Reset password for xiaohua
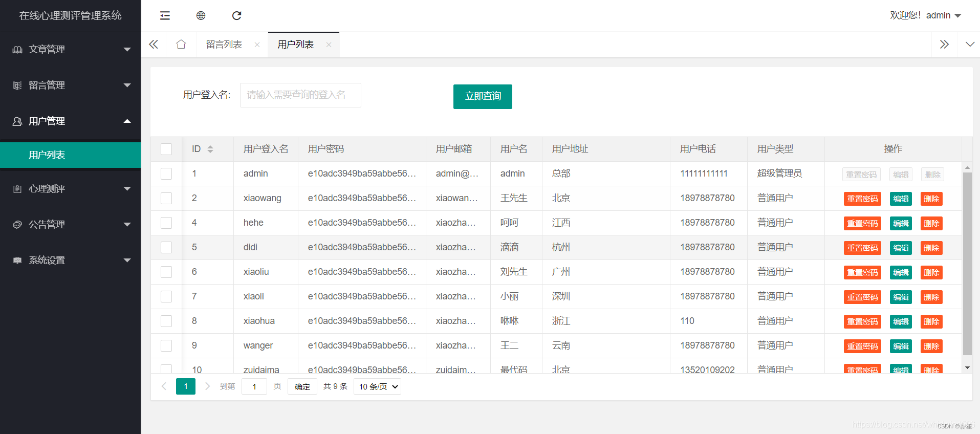Screen dimensions: 980x434 point(862,322)
